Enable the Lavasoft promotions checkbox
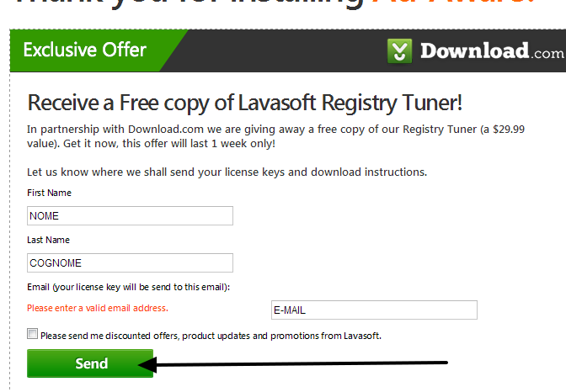566x392 pixels. pyautogui.click(x=32, y=334)
